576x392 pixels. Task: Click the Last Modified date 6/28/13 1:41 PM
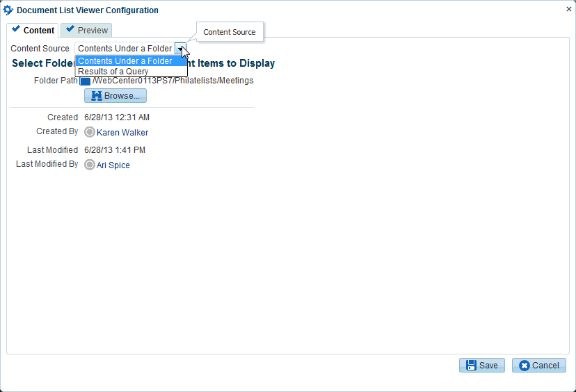pyautogui.click(x=115, y=150)
